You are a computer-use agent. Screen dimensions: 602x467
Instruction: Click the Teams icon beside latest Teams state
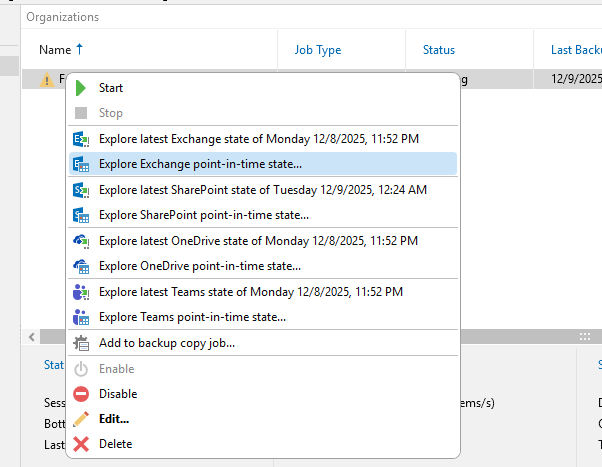coord(81,292)
